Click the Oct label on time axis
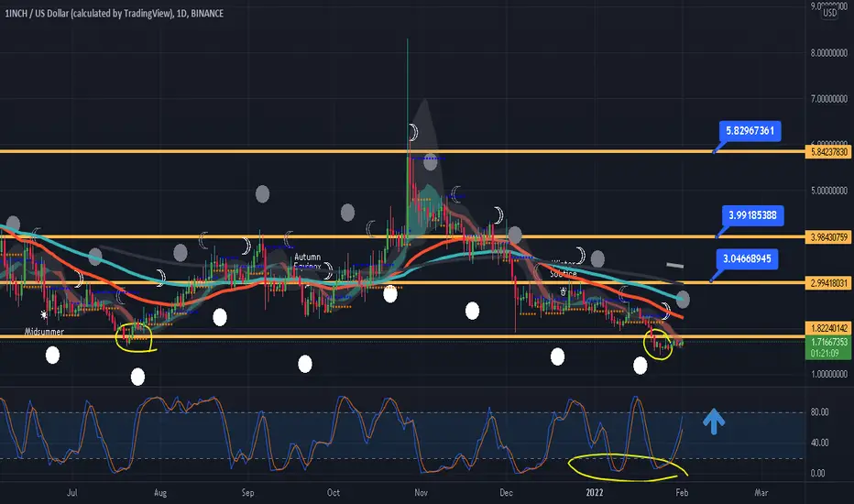This screenshot has width=854, height=504. (x=334, y=493)
